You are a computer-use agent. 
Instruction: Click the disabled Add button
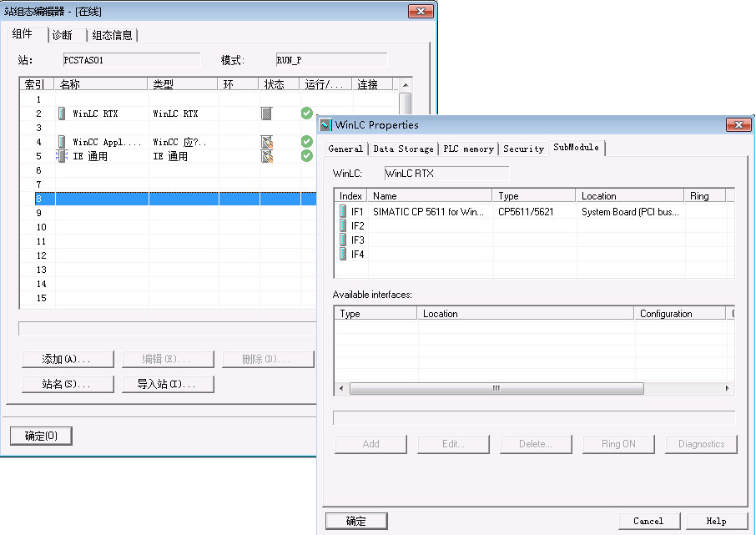tap(370, 444)
